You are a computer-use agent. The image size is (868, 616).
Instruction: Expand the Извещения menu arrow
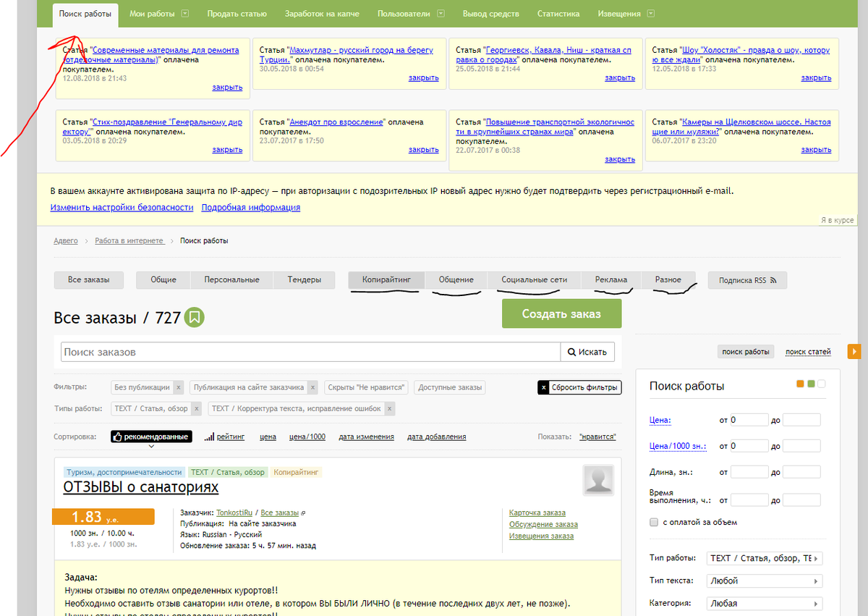tap(651, 14)
